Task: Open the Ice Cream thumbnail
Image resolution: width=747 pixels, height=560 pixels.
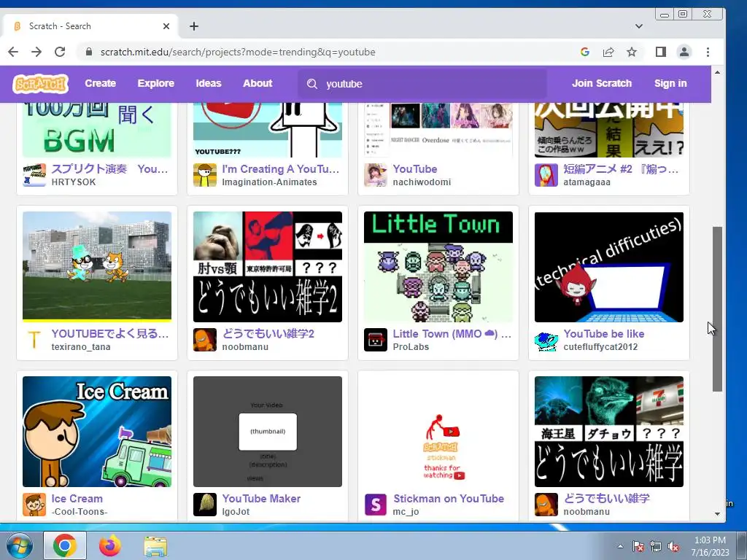Action: (97, 432)
